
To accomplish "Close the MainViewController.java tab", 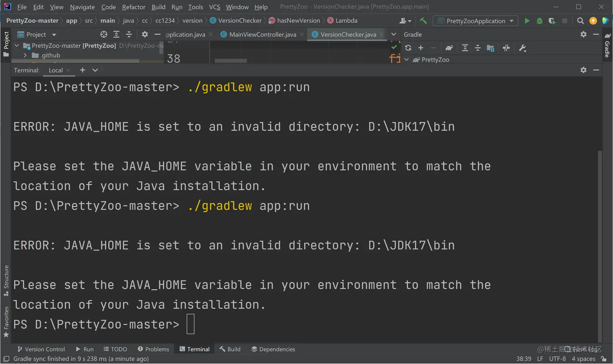I will point(302,34).
